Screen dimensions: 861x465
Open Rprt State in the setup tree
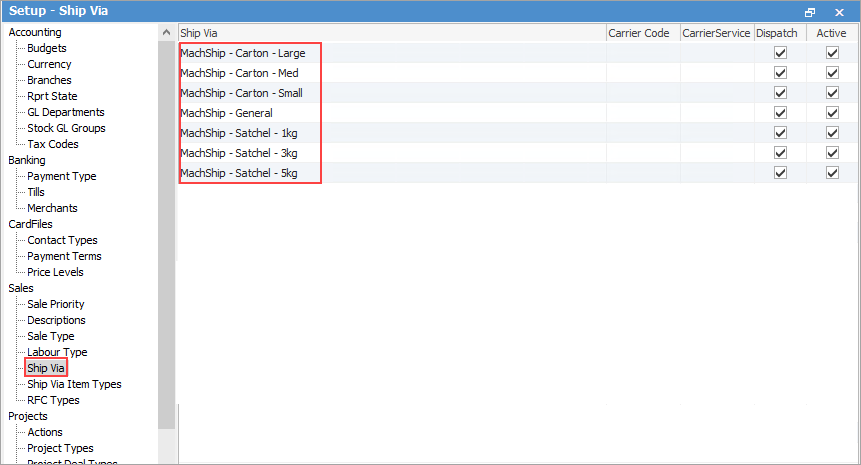point(52,96)
